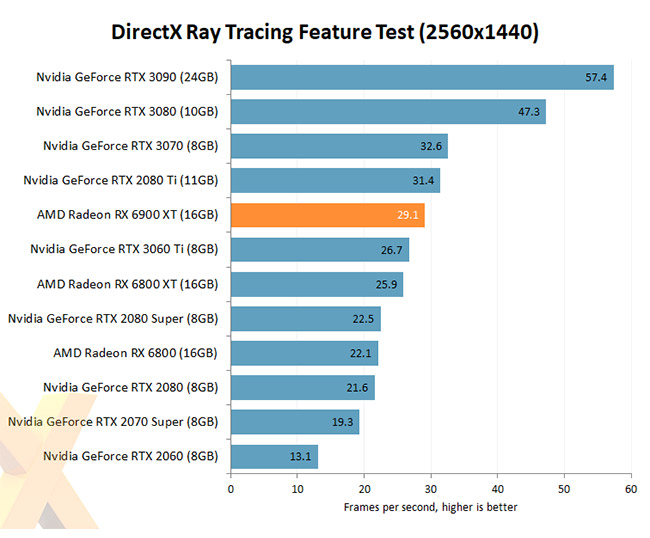
Task: Click the 'Frames per second, higher is better' caption
Action: coord(430,507)
